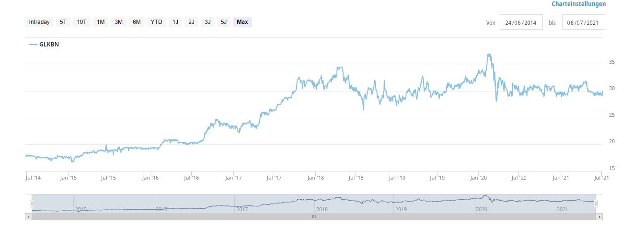This screenshot has height=227, width=644.
Task: Grab the navigator's left range handle
Action: point(32,204)
